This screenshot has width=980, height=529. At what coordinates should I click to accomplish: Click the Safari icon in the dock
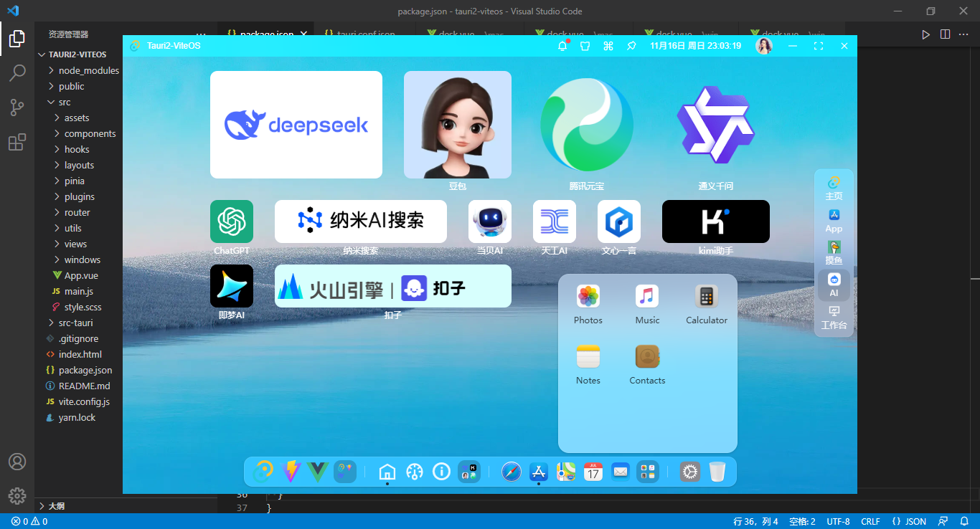pos(511,472)
